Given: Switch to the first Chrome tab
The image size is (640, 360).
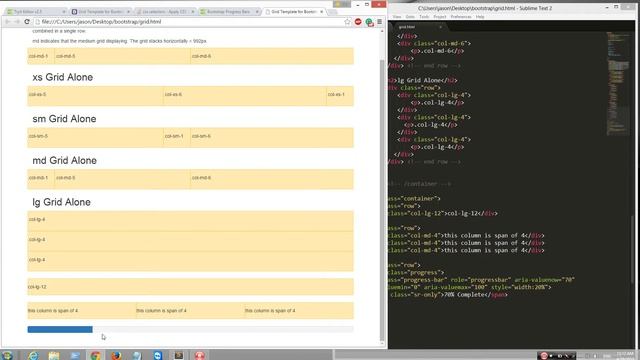Looking at the screenshot, I should tap(36, 11).
